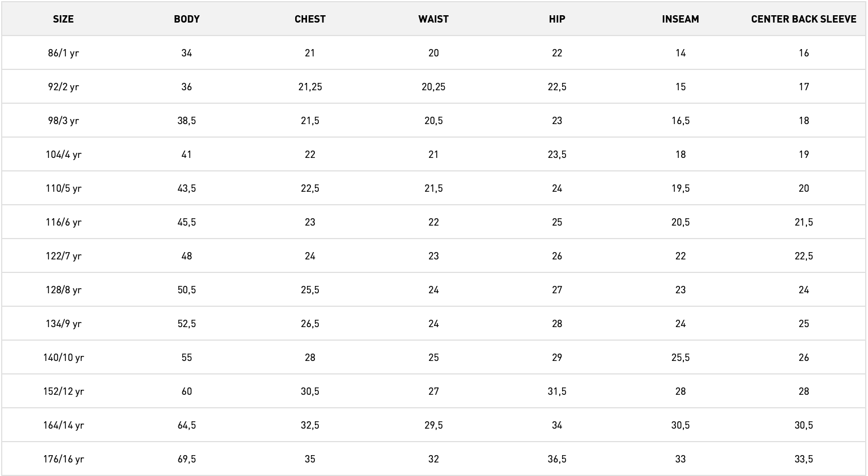Click the CHEST column header

(x=310, y=19)
